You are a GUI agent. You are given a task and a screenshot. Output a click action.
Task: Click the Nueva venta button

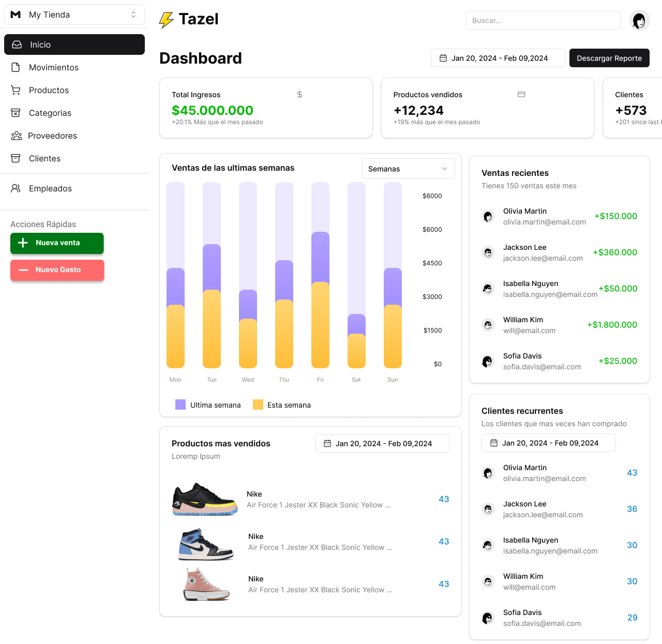click(57, 243)
